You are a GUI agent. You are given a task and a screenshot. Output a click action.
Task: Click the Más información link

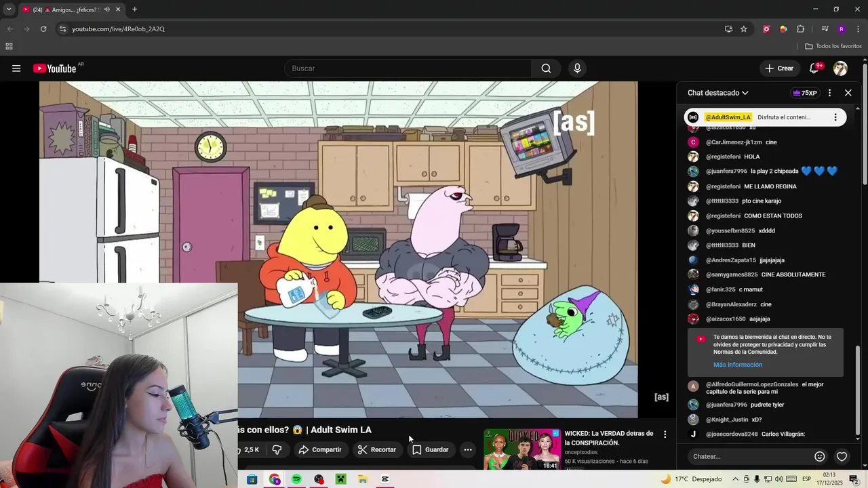[x=738, y=365]
